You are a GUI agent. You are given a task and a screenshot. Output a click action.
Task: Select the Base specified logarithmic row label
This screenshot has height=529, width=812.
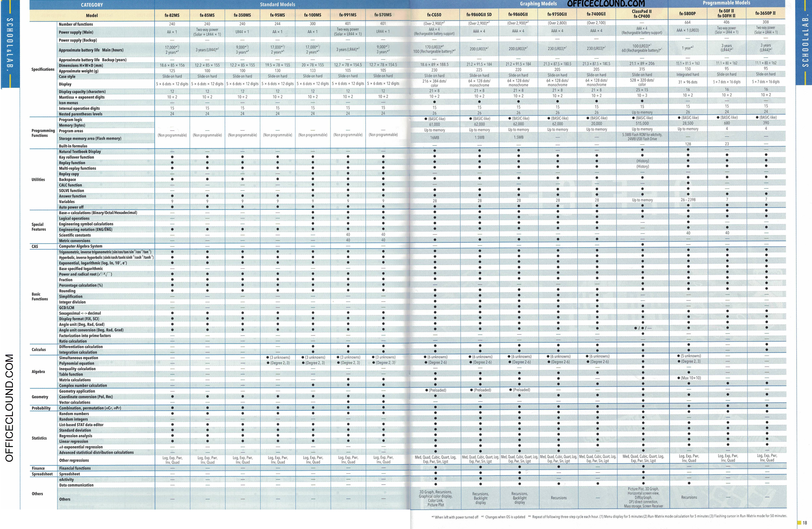(81, 269)
